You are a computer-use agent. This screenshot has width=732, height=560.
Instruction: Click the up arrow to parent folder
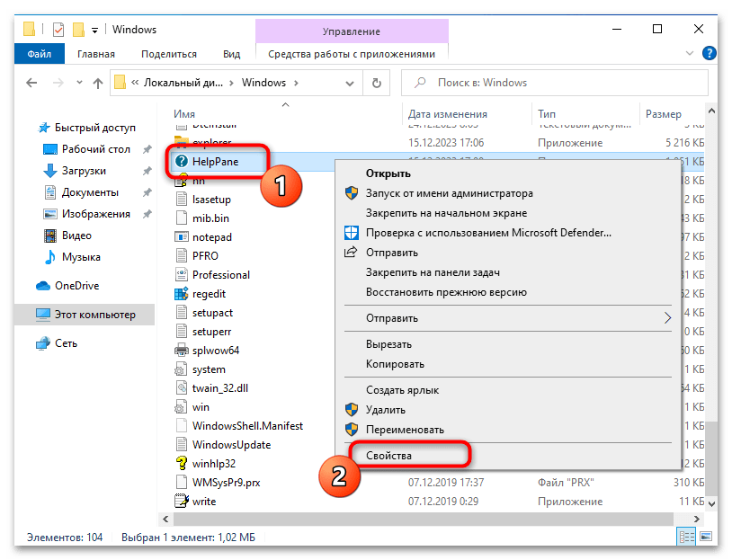pyautogui.click(x=99, y=83)
